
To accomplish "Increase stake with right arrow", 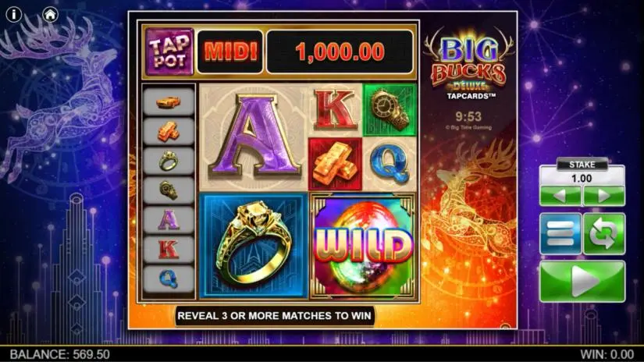I will point(604,196).
